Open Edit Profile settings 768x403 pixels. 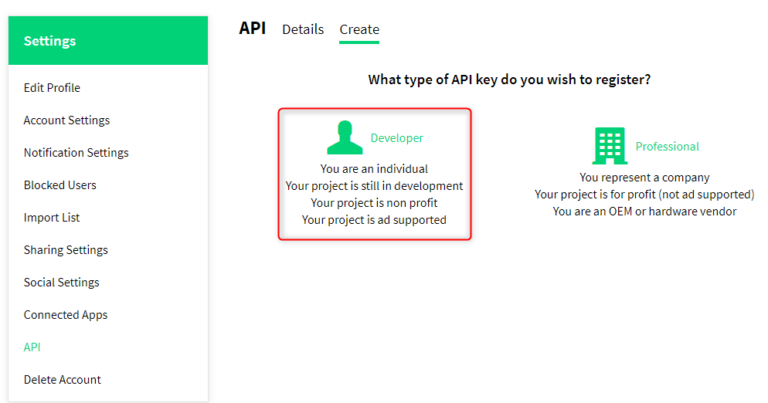point(52,88)
